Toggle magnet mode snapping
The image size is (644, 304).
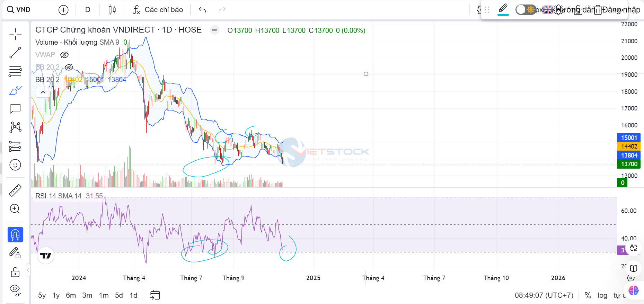[x=15, y=235]
